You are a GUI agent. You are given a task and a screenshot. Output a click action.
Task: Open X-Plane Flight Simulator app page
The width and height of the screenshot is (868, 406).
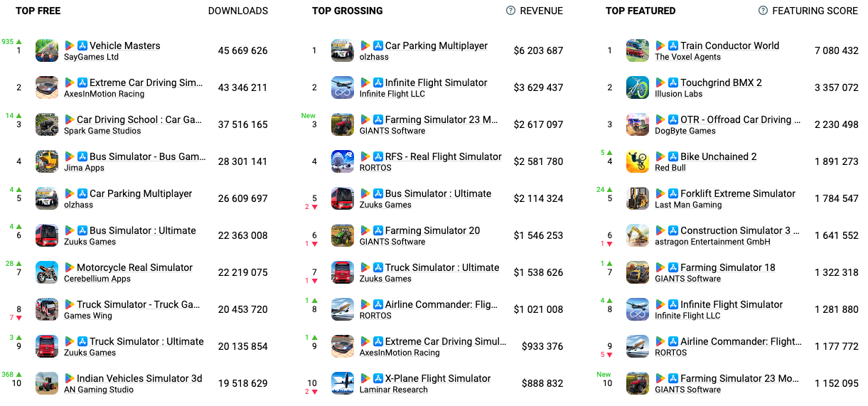pyautogui.click(x=437, y=378)
